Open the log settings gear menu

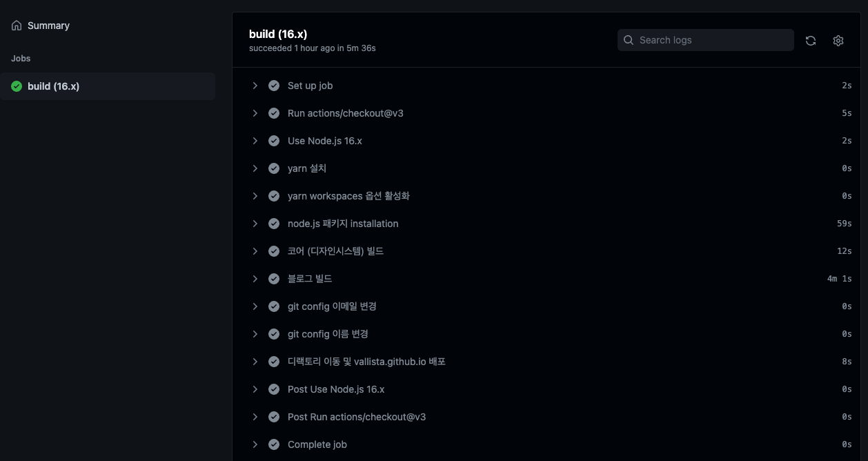838,41
